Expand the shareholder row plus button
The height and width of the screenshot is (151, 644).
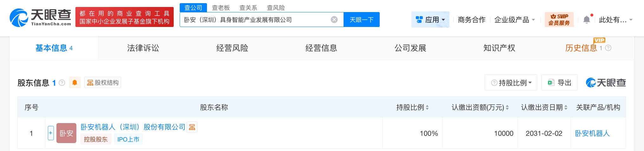[51, 133]
